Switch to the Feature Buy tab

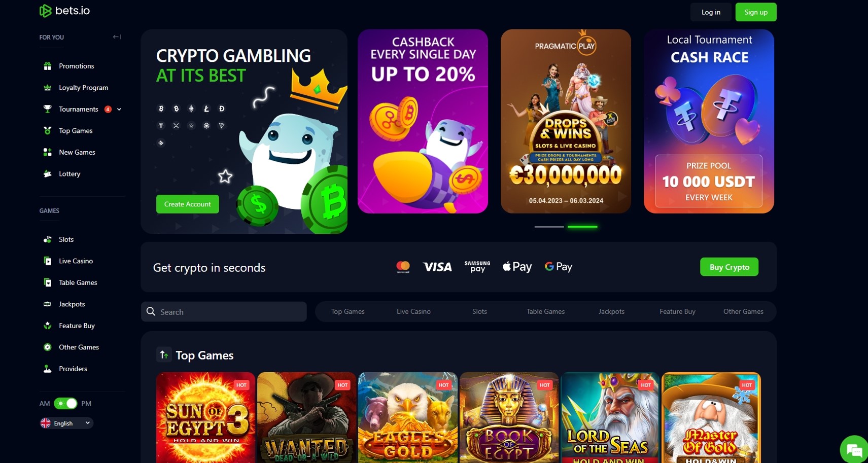click(x=677, y=311)
